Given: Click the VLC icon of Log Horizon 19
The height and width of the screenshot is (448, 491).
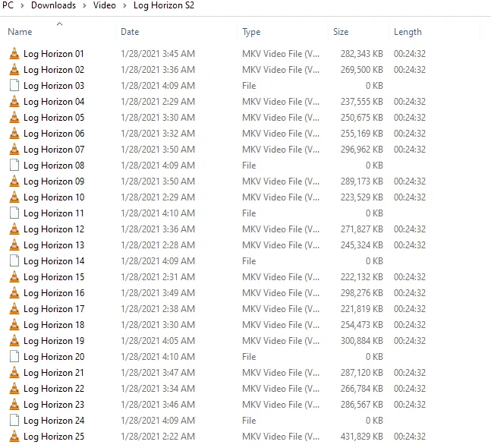Looking at the screenshot, I should (14, 340).
